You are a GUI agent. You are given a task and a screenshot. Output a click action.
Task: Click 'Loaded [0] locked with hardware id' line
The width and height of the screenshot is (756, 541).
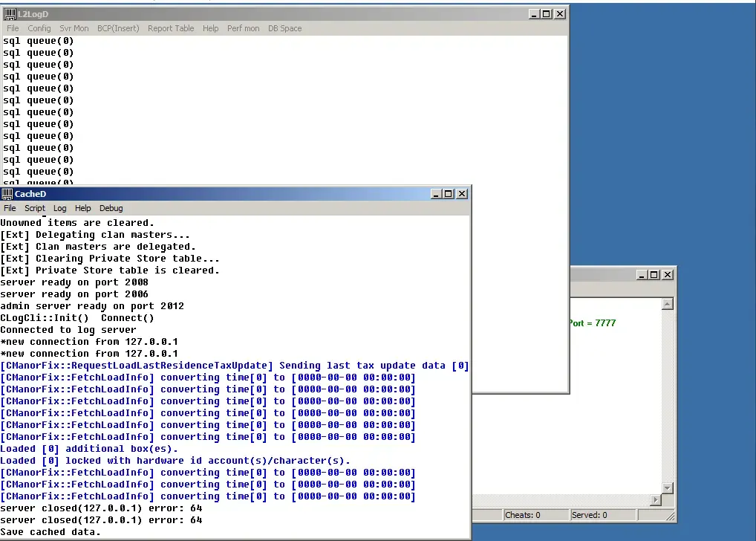point(175,461)
